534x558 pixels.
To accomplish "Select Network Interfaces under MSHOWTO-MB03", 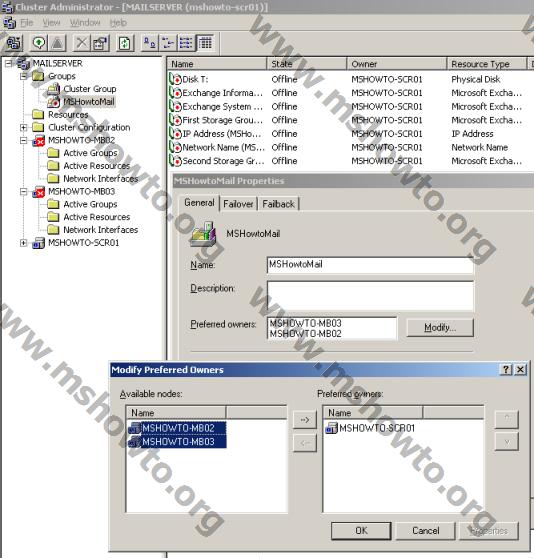I will 101,230.
